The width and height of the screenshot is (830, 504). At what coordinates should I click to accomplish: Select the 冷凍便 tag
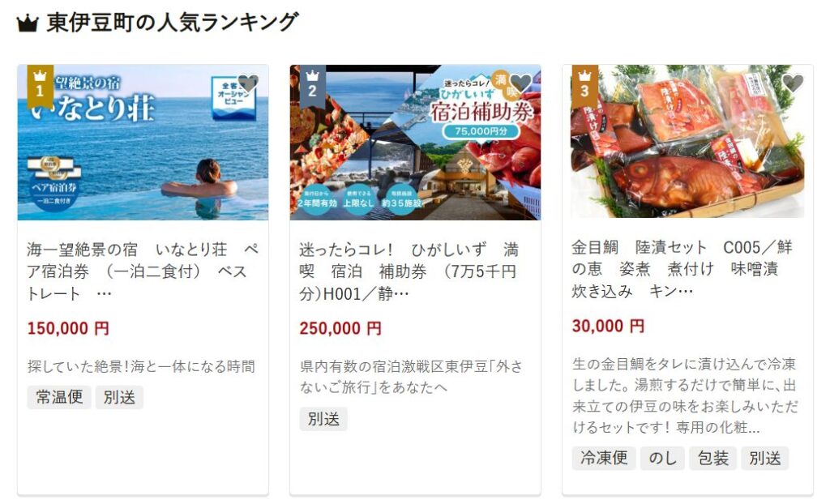click(604, 458)
